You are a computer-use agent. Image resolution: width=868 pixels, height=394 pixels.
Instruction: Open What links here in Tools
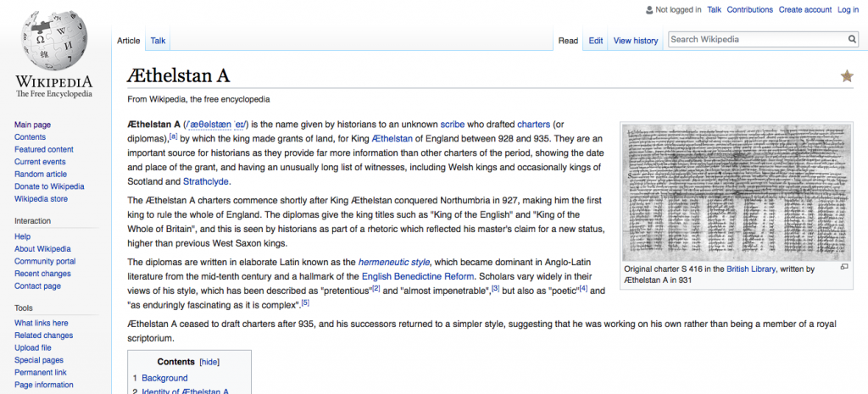click(42, 323)
